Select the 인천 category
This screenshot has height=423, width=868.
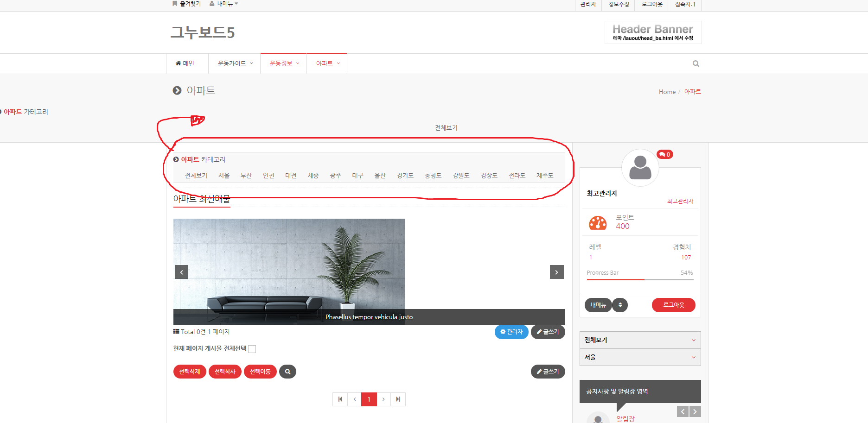tap(268, 176)
